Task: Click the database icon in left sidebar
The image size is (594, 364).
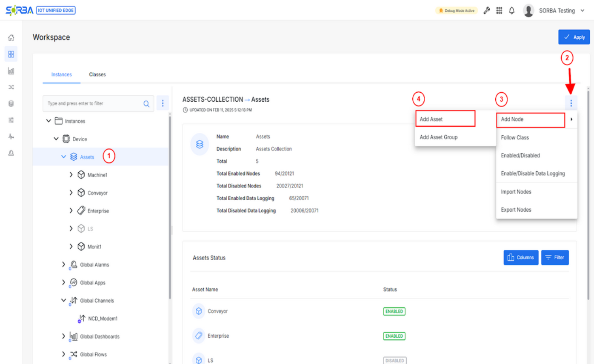Action: click(x=11, y=104)
